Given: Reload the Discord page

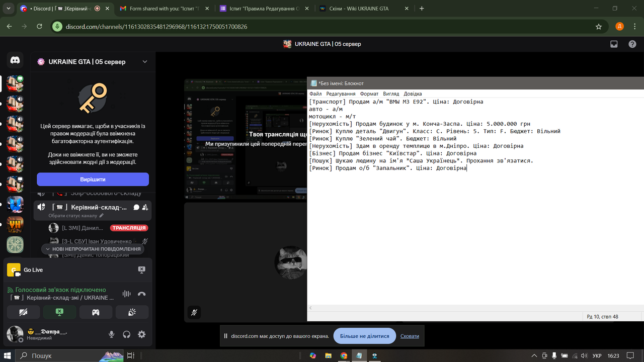Looking at the screenshot, I should coord(39,26).
